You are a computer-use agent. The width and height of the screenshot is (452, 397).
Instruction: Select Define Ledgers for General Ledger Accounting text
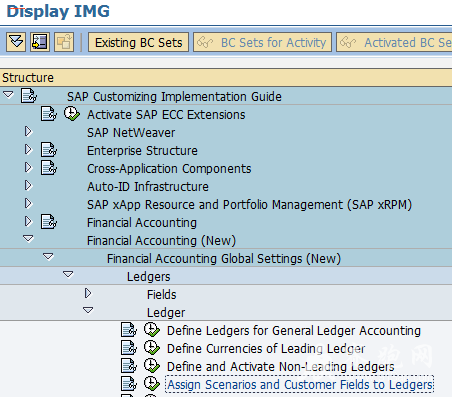click(x=294, y=331)
